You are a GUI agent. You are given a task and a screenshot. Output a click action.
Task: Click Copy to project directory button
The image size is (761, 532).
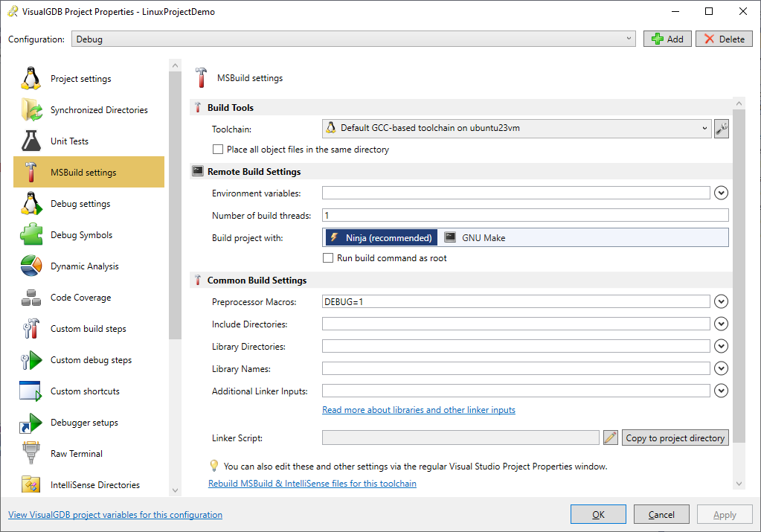675,438
